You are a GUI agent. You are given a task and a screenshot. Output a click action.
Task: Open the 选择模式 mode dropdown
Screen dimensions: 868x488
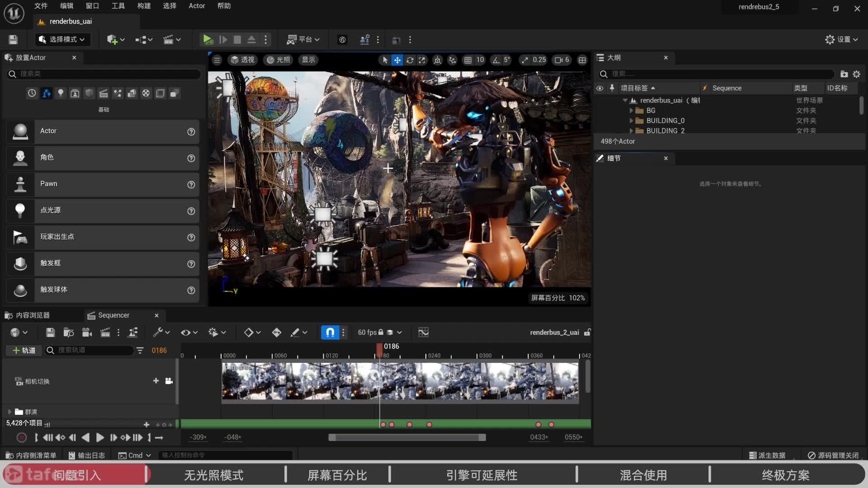point(62,40)
